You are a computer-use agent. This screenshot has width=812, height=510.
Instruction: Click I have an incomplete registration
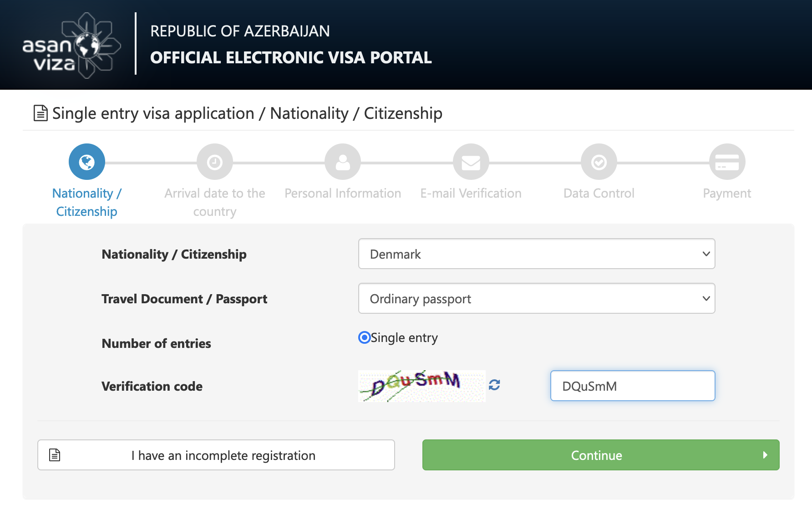pos(216,455)
